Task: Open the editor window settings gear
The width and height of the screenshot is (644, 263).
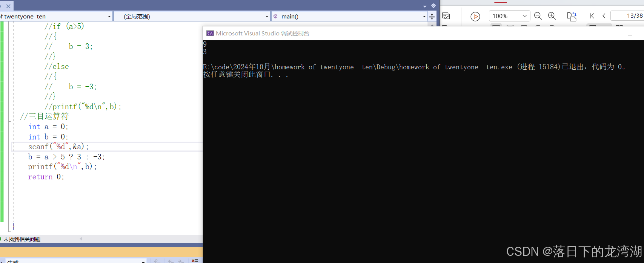Action: click(x=433, y=6)
